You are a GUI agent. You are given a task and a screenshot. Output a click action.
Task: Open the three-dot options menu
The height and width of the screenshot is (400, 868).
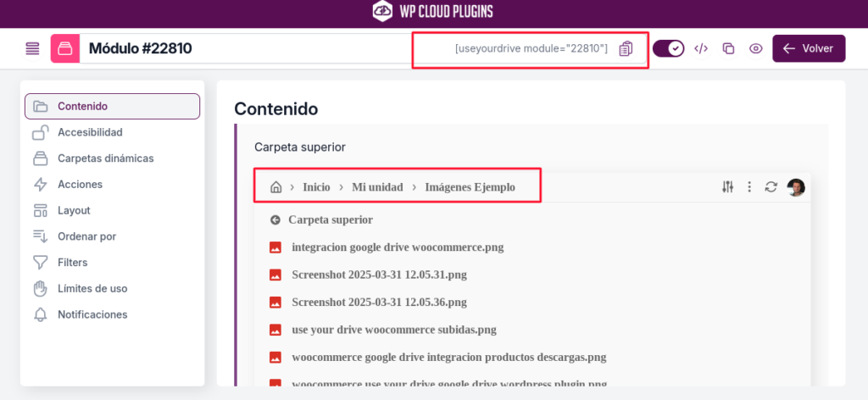point(749,187)
